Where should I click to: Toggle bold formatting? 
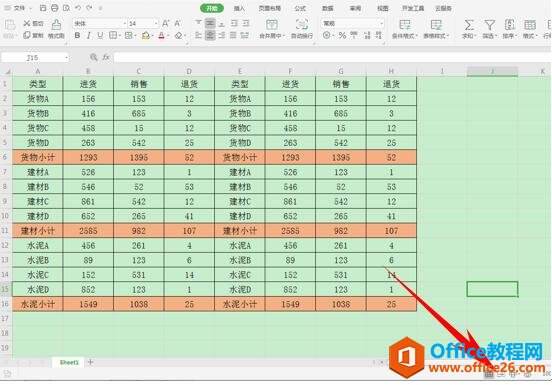[77, 35]
